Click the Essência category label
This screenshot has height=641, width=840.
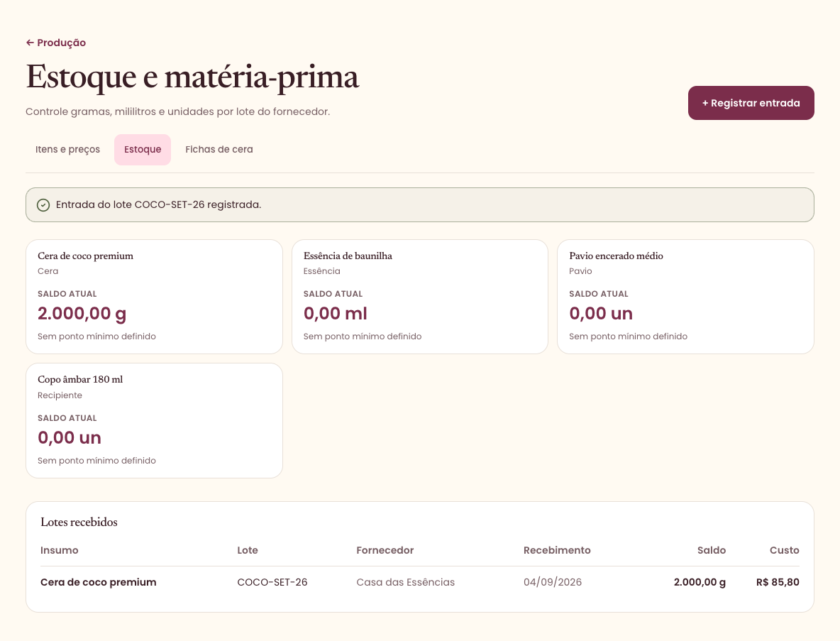322,271
